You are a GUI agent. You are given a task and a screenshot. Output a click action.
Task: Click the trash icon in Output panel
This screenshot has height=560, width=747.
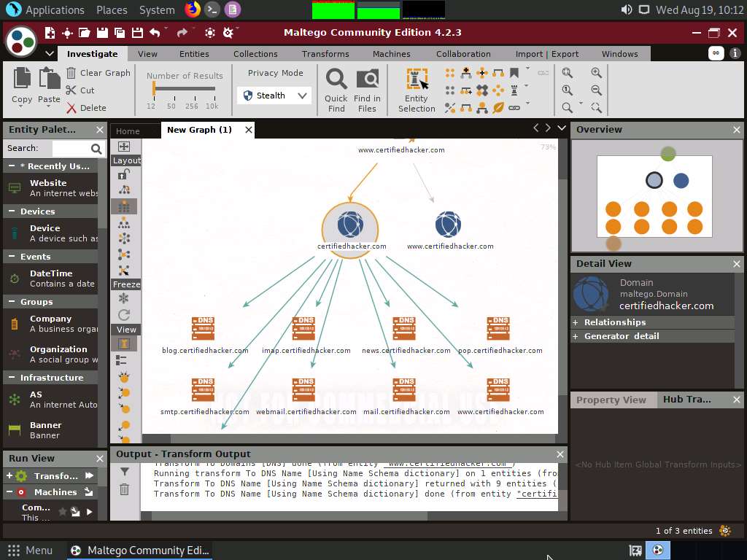coord(124,489)
